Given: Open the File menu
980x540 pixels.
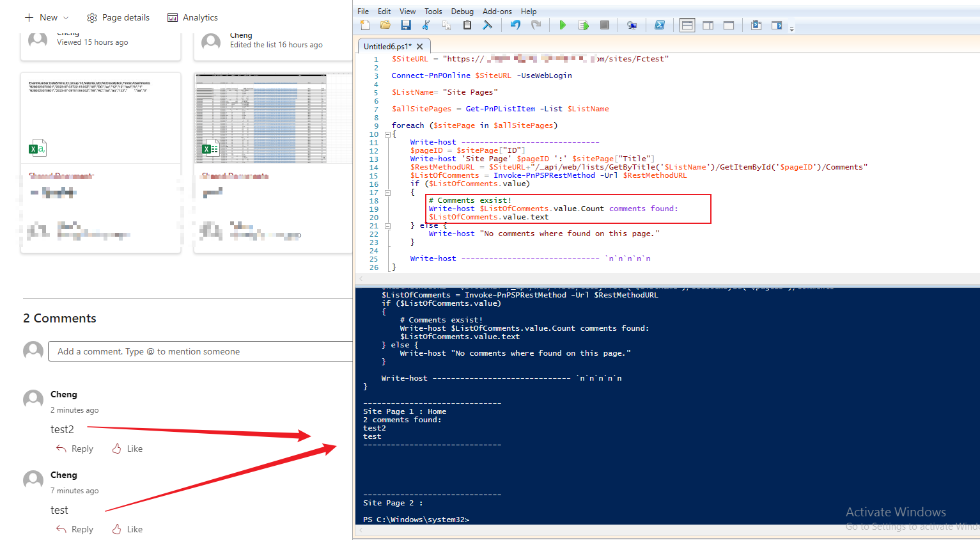Looking at the screenshot, I should coord(363,12).
